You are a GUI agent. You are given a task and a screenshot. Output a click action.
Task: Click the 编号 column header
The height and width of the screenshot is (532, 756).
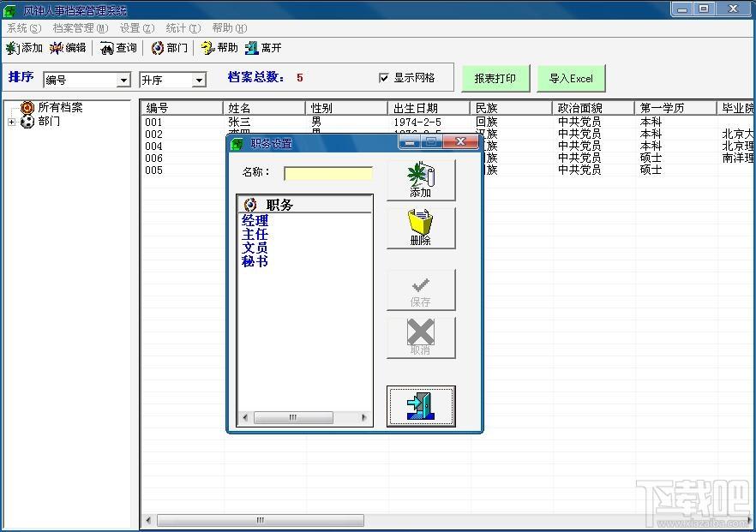coord(182,108)
